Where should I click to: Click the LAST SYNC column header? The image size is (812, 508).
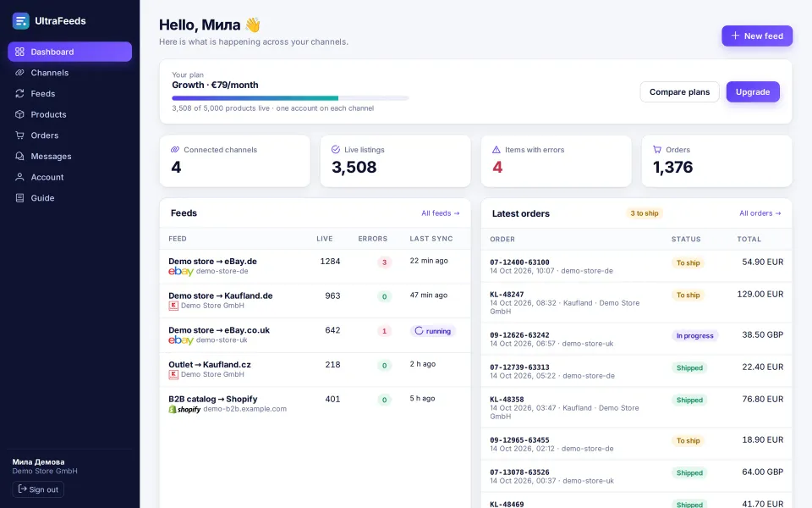431,239
